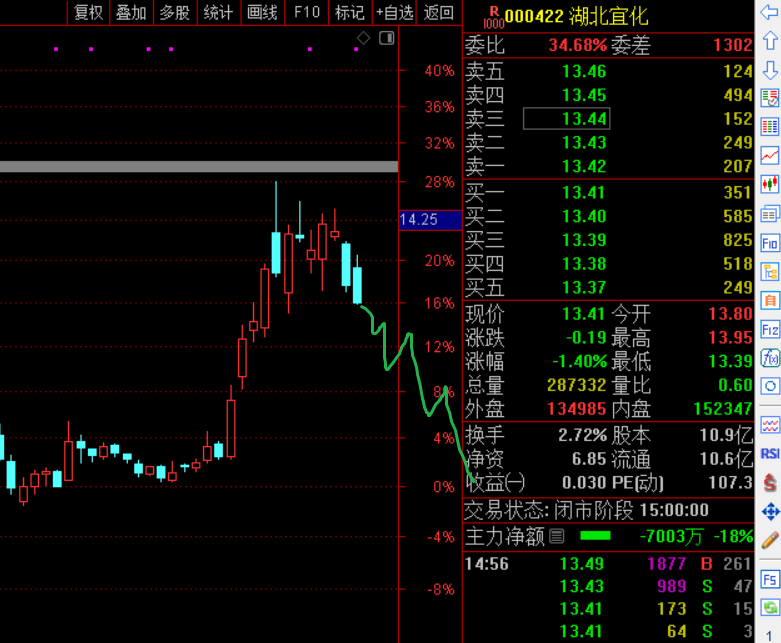
Task: Click the 今开 value 13.80
Action: [730, 314]
